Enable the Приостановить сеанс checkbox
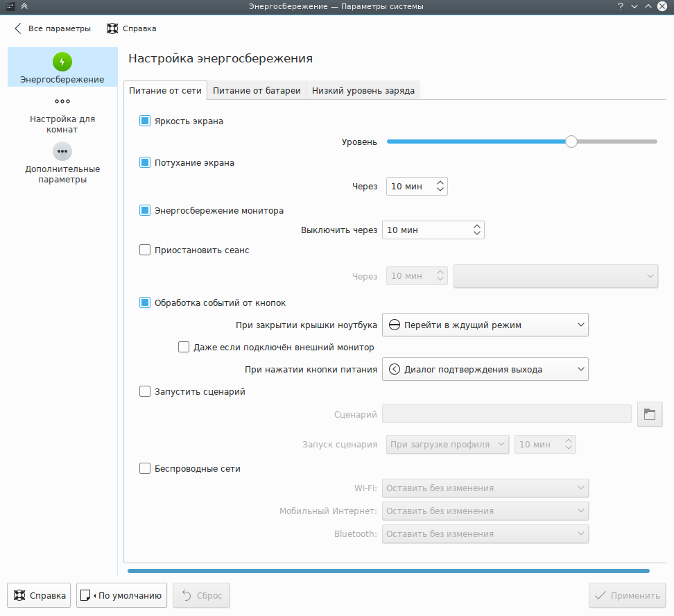 (145, 250)
